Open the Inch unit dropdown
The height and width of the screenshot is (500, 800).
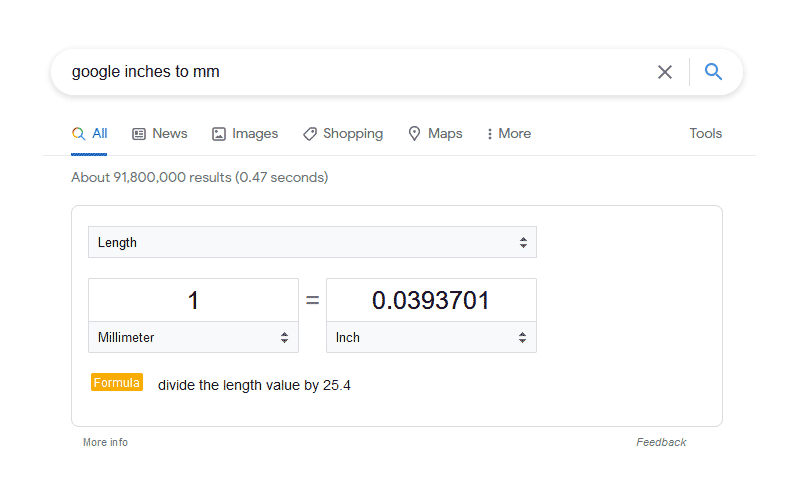pyautogui.click(x=431, y=337)
